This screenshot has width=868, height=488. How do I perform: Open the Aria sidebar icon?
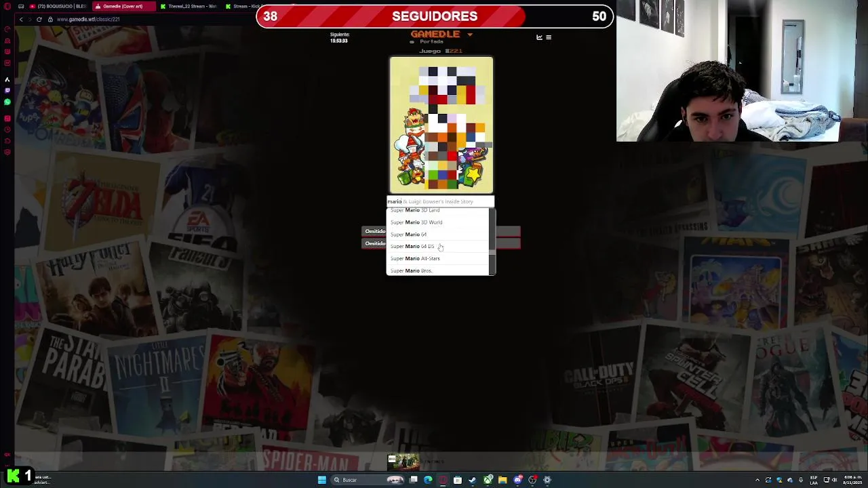[x=7, y=79]
